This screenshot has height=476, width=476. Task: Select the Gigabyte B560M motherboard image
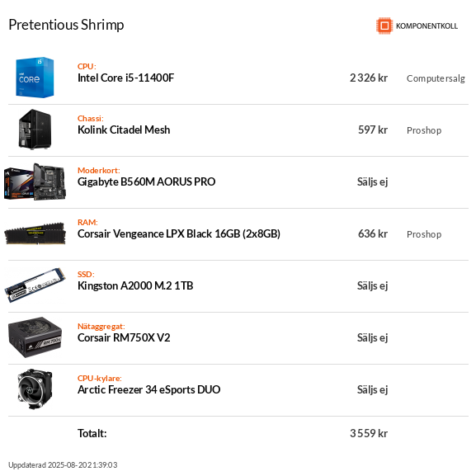(x=35, y=181)
